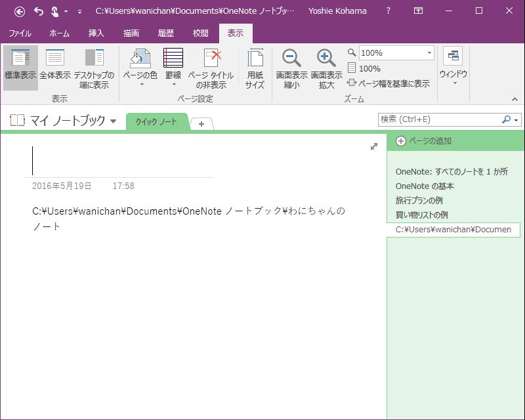This screenshot has width=525, height=420.
Task: Toggle ページ タイトルの非表示 hide page title
Action: coord(211,68)
